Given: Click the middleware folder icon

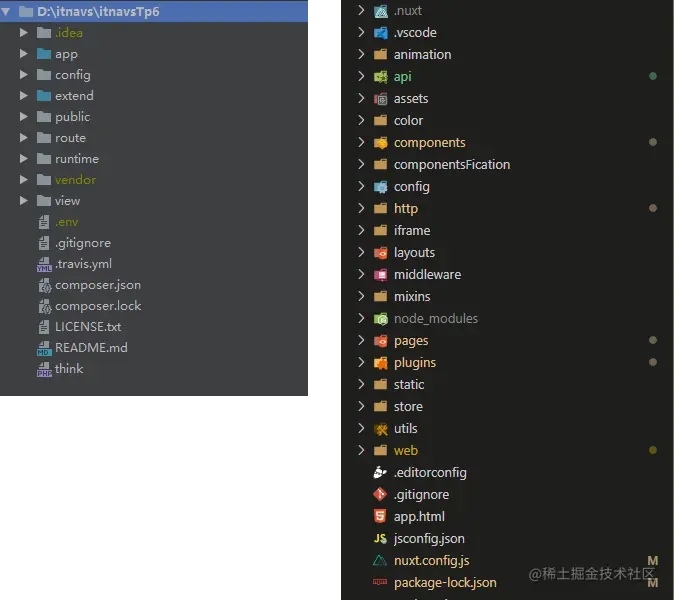Looking at the screenshot, I should (381, 275).
